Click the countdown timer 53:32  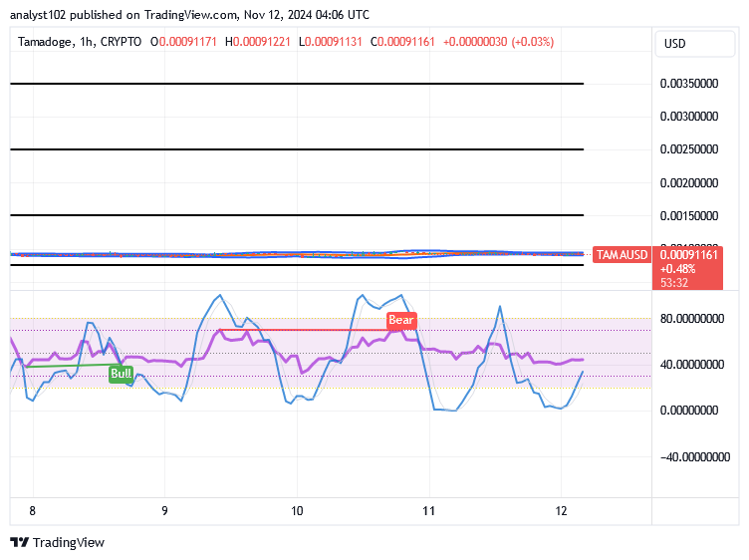click(x=674, y=283)
